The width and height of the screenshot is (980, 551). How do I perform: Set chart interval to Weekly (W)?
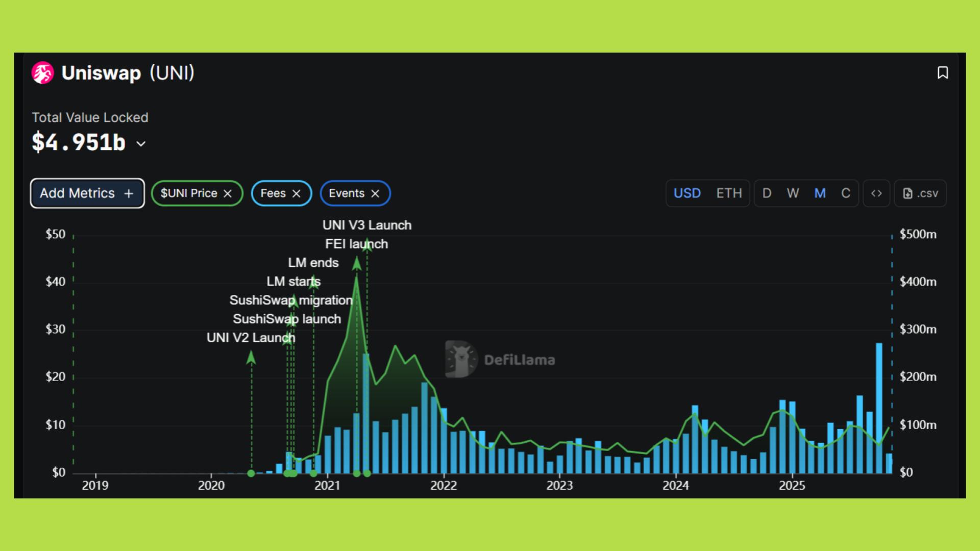[x=793, y=193]
